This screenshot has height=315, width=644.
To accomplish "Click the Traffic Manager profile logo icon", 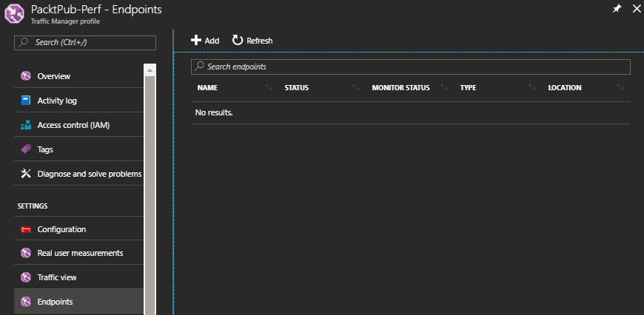I will (x=14, y=13).
